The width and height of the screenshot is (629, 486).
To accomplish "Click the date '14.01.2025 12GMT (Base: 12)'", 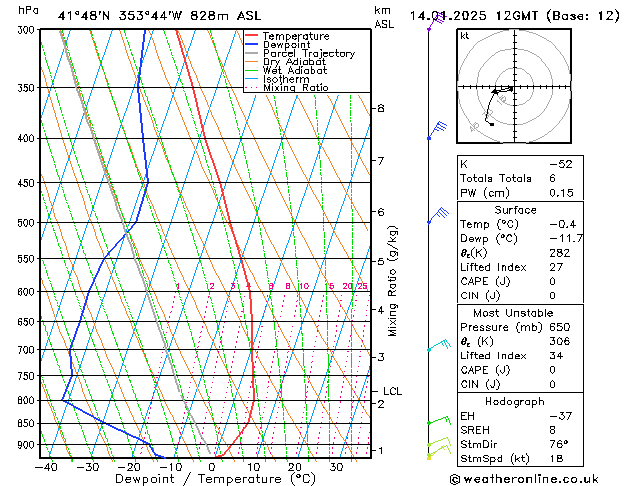I will [x=514, y=16].
